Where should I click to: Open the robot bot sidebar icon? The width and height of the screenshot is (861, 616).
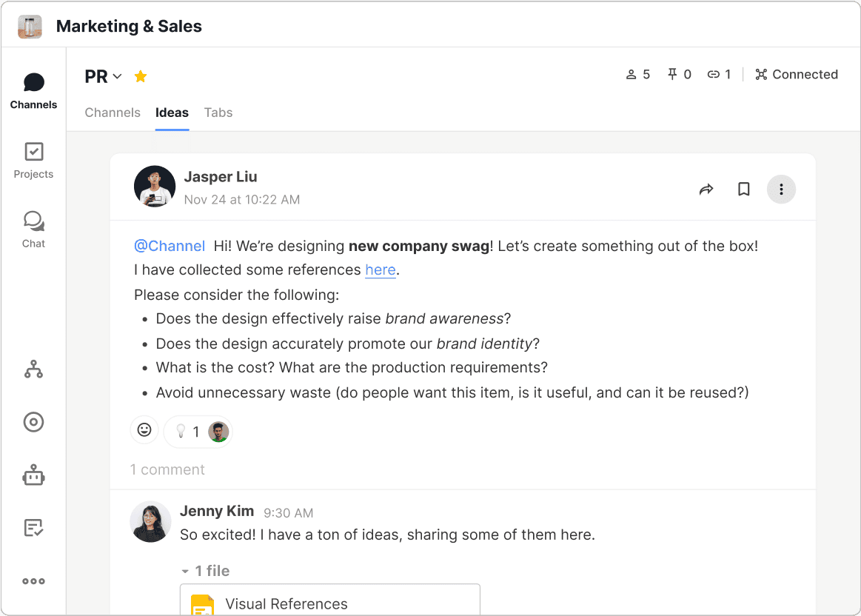(33, 475)
